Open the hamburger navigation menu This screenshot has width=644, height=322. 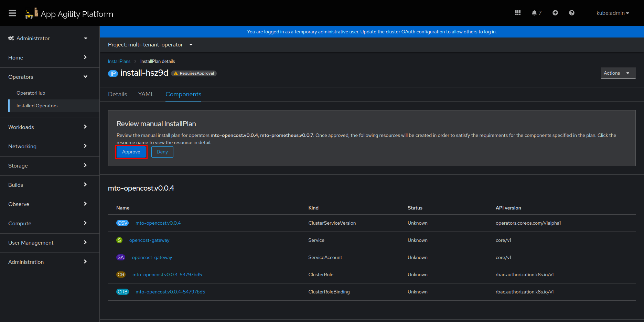tap(12, 13)
